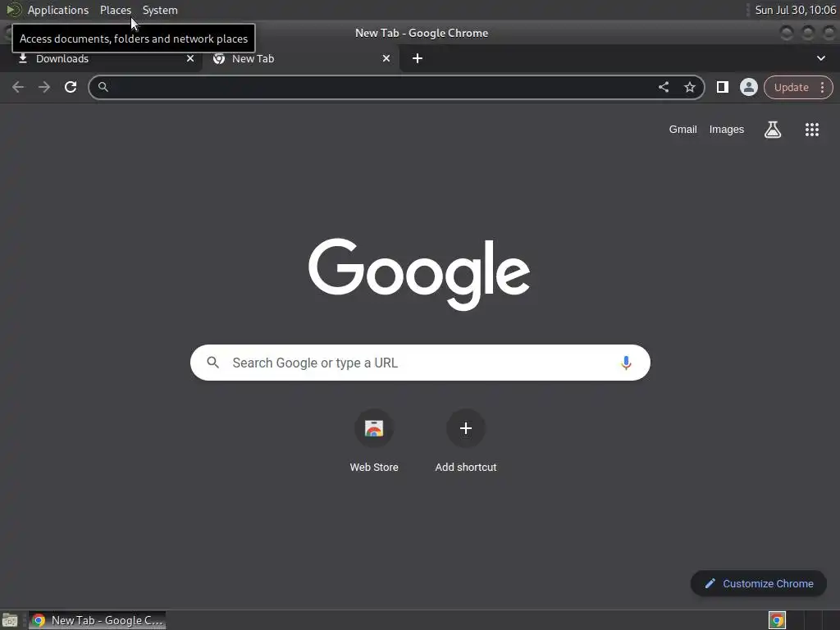Close the New Tab tab
The width and height of the screenshot is (840, 630).
point(386,58)
